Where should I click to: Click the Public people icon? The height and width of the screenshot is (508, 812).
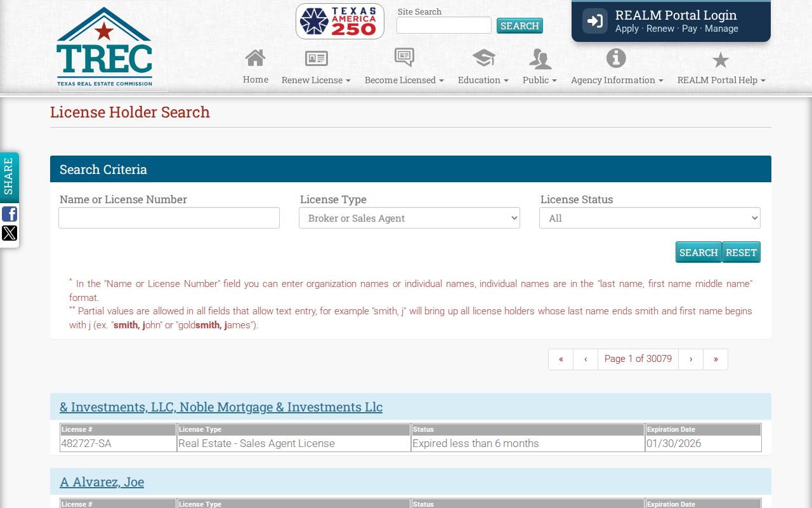(540, 59)
